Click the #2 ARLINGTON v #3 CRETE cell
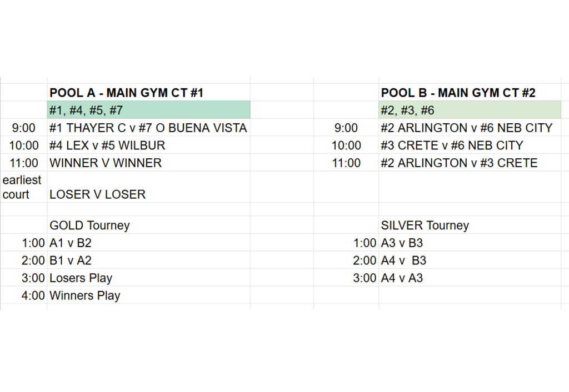This screenshot has height=392, width=569. [x=459, y=163]
